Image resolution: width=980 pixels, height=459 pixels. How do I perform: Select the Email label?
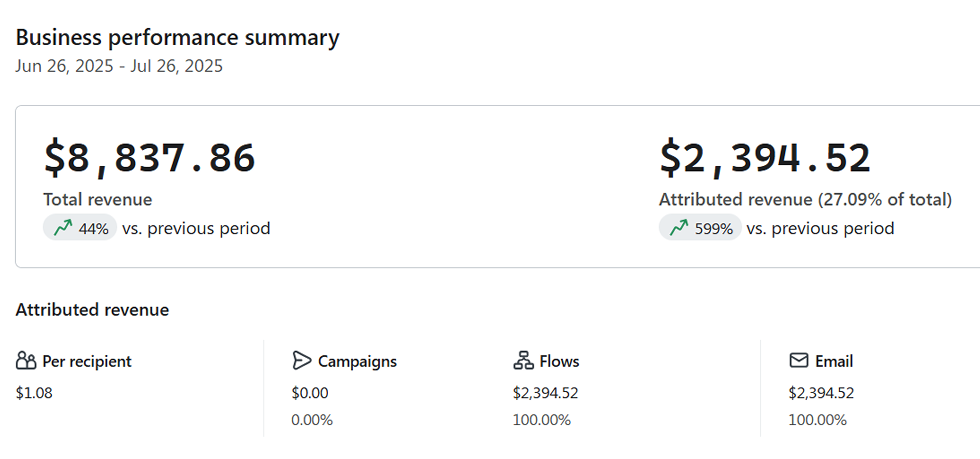tap(834, 361)
